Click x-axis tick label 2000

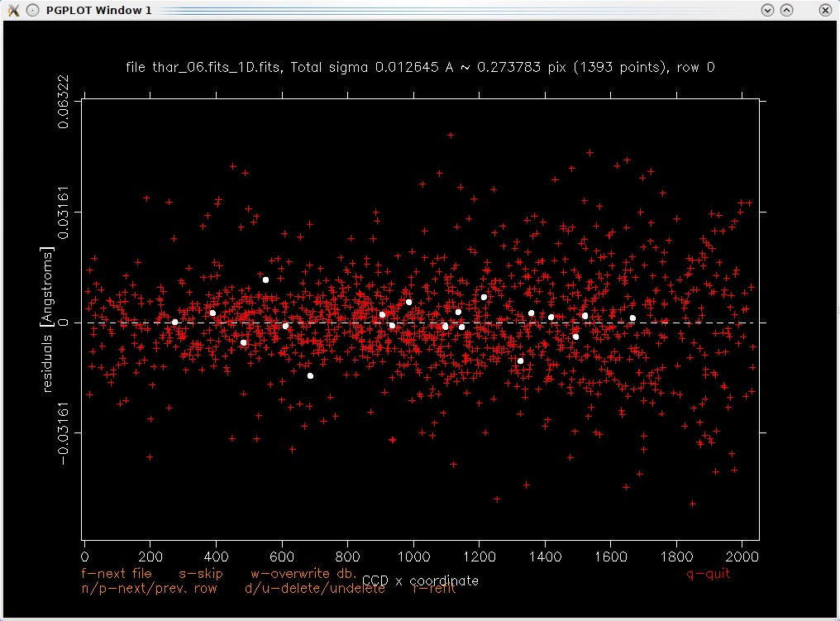pyautogui.click(x=742, y=557)
